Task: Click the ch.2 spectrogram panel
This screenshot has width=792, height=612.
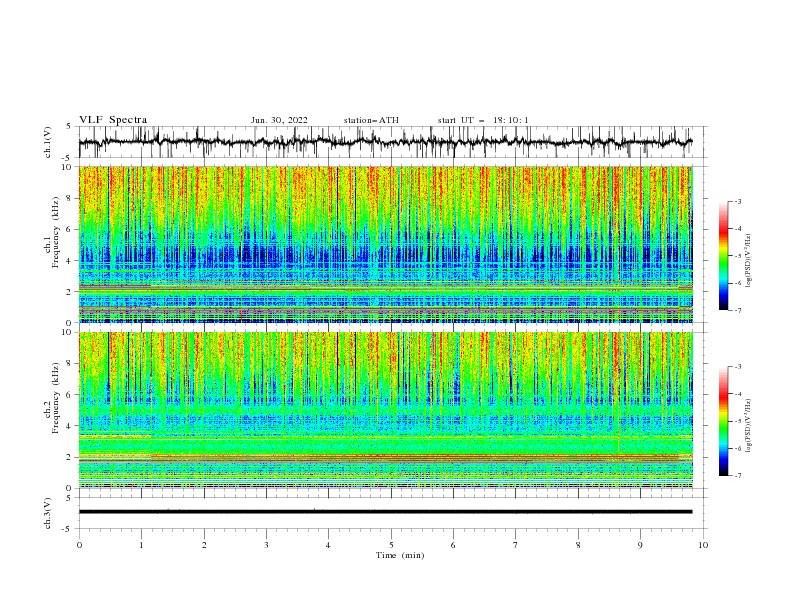Action: (386, 410)
